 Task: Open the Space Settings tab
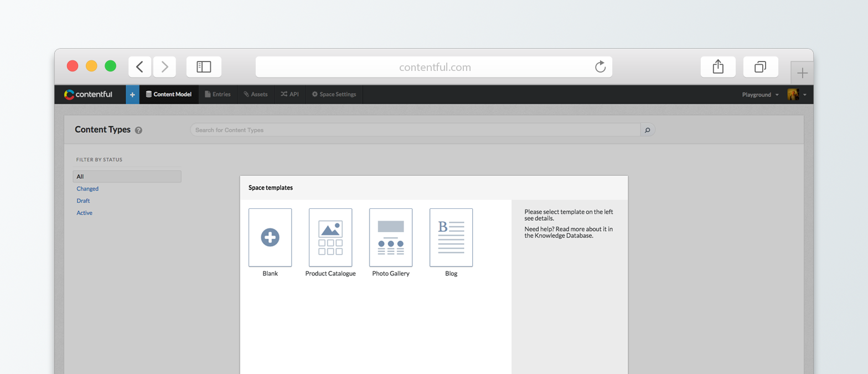tap(334, 95)
